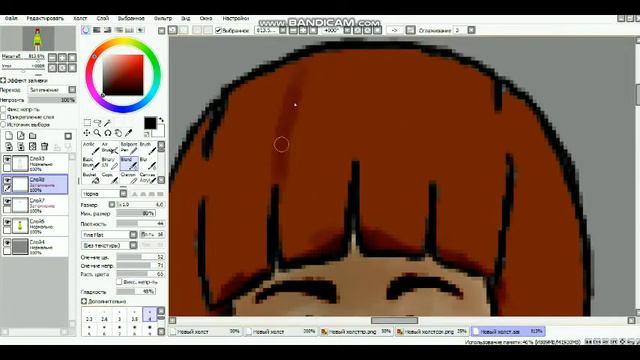Open the brush texture dropdown
Image resolution: width=640 pixels, height=360 pixels.
[x=133, y=245]
